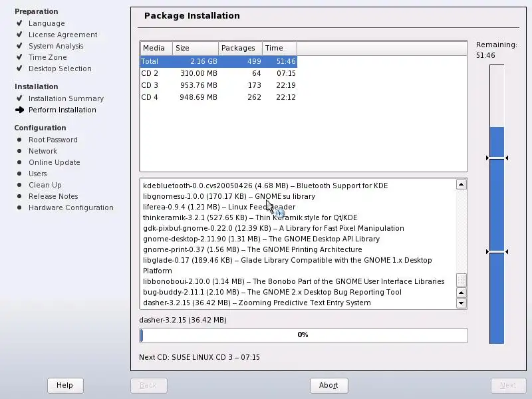The width and height of the screenshot is (532, 399).
Task: Click the Release Notes step label
Action: click(53, 196)
